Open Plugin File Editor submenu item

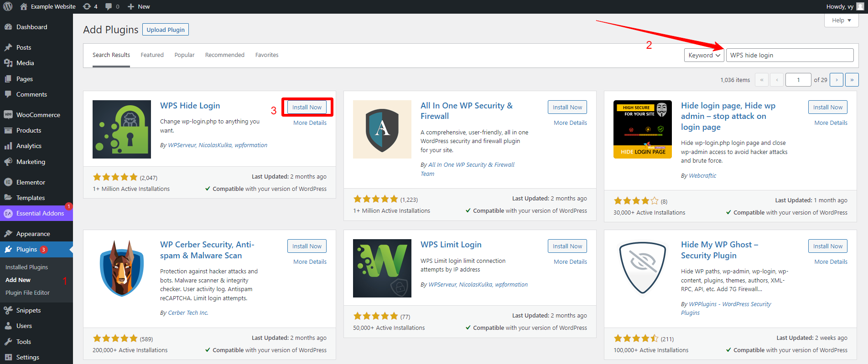point(27,292)
